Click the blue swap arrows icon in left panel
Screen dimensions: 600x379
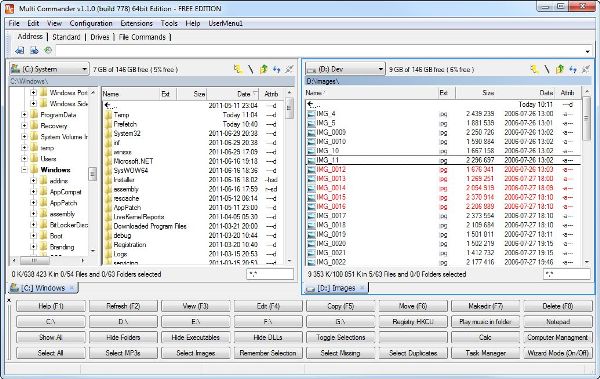click(277, 69)
